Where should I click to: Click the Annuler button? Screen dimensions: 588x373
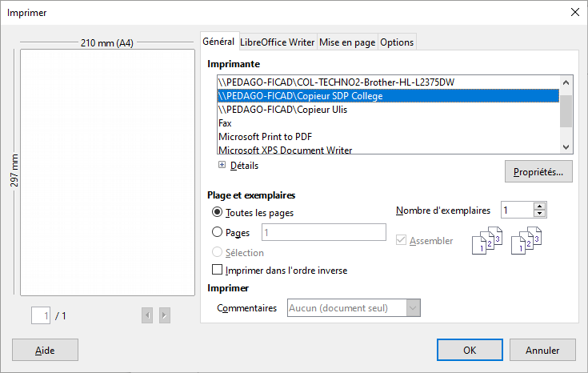point(542,350)
